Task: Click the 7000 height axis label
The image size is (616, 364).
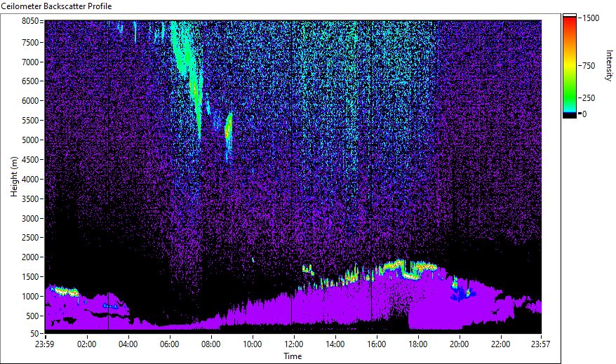Action: coord(30,62)
